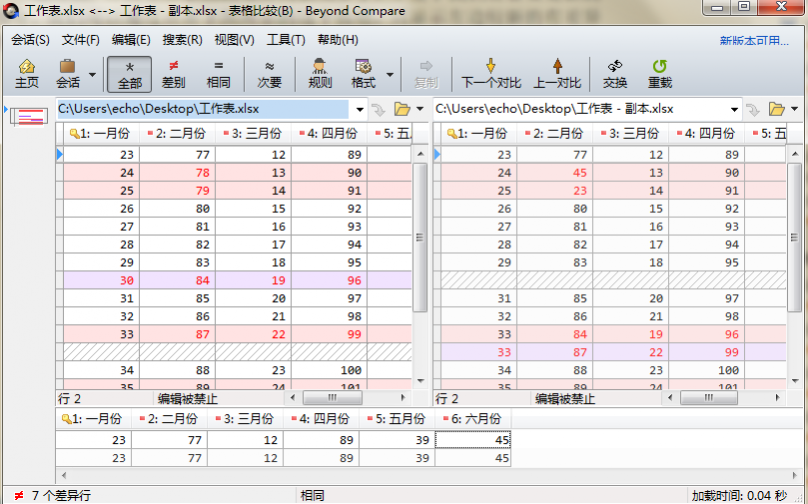The image size is (808, 504).
Task: Click right pane horizontal scrollbar thumb
Action: coord(709,397)
